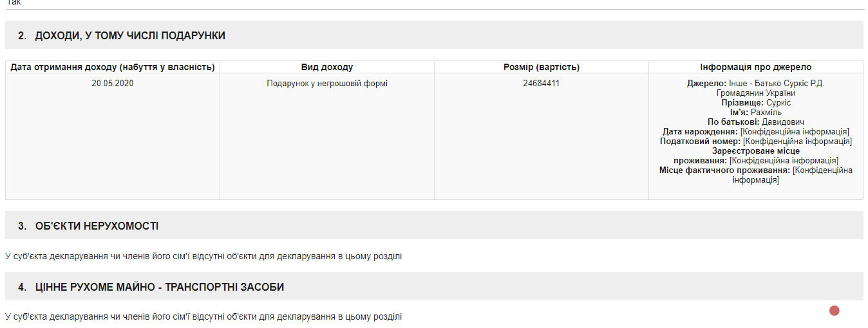868x328 pixels.
Task: Click the "Розмір (вартість)" column header
Action: [541, 67]
